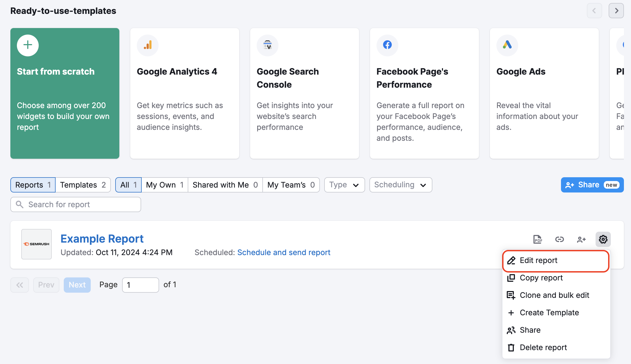The width and height of the screenshot is (631, 364).
Task: Click the right arrow to see more templates
Action: (x=616, y=11)
